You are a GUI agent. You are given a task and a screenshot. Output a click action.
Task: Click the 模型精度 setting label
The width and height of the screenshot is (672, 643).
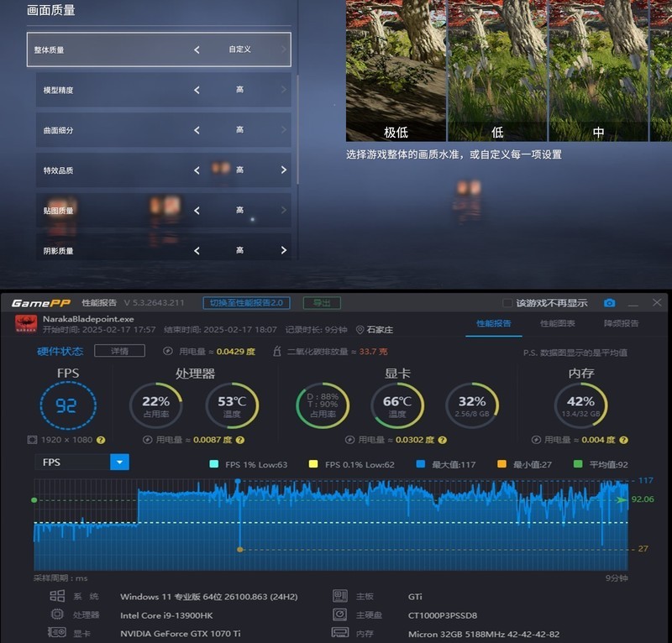click(58, 90)
